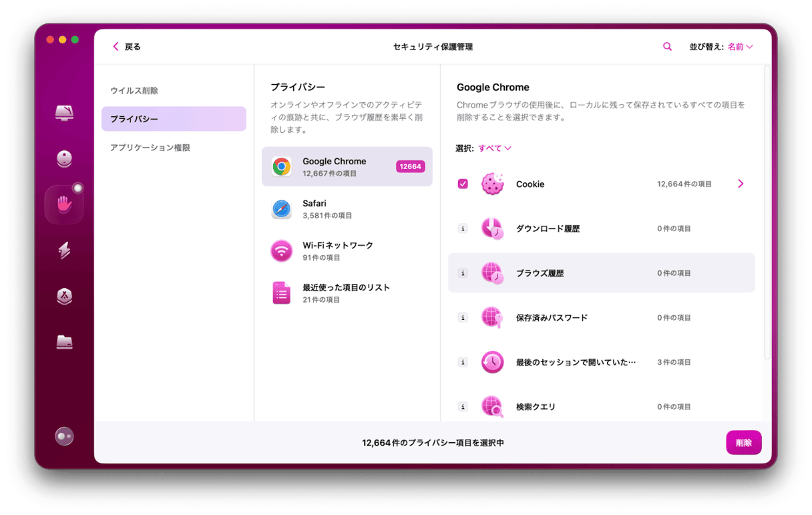Open the 選択 すべて dropdown
Viewport: 812px width, 515px height.
pyautogui.click(x=494, y=148)
